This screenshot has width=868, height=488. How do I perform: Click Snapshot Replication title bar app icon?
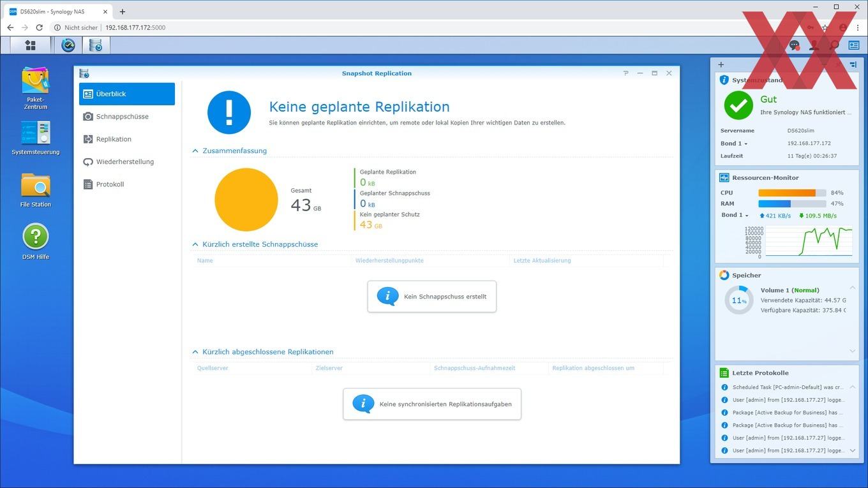pyautogui.click(x=84, y=73)
